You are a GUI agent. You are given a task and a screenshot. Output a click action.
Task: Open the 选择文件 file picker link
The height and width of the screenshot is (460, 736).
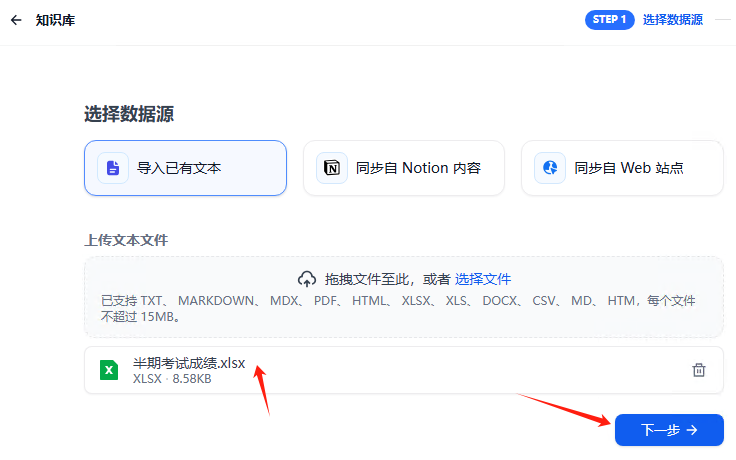(483, 279)
